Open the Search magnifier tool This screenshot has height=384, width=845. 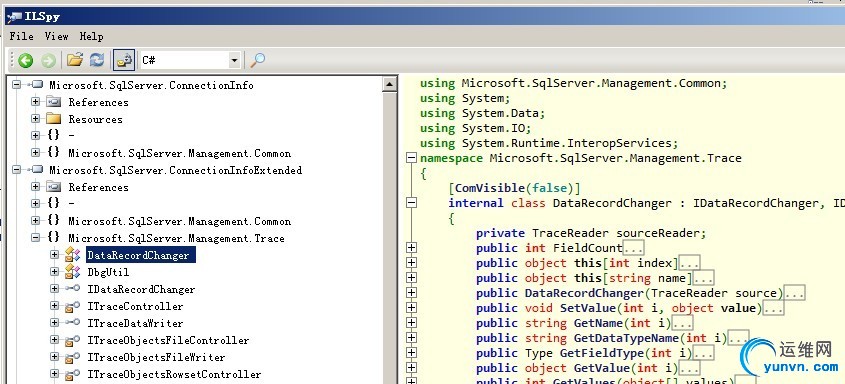(x=258, y=60)
